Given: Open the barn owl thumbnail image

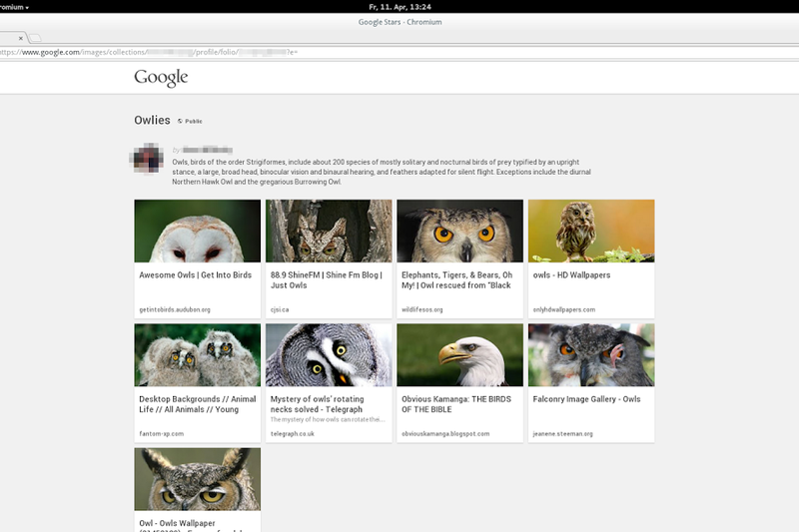Looking at the screenshot, I should pyautogui.click(x=197, y=231).
